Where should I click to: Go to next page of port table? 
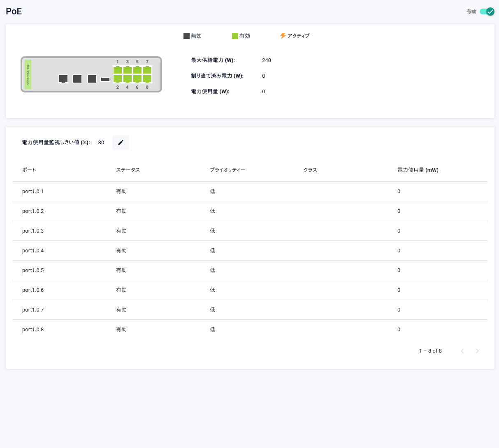coord(477,351)
